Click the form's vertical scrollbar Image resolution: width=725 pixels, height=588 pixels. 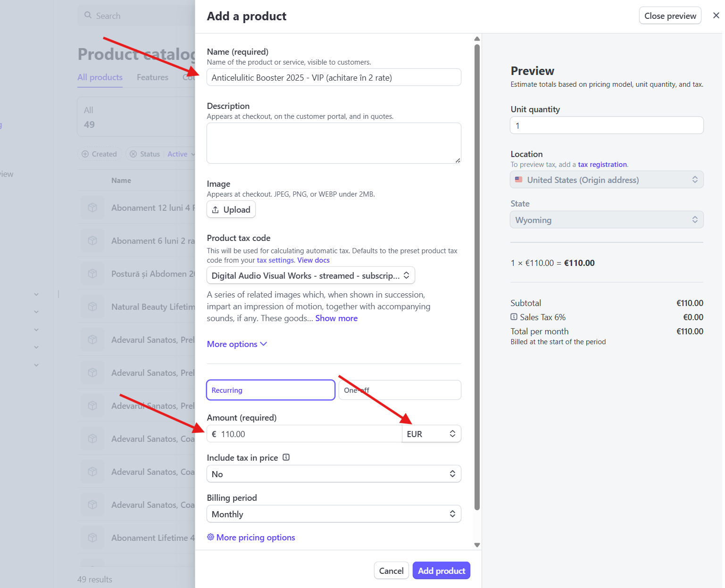[x=477, y=277]
